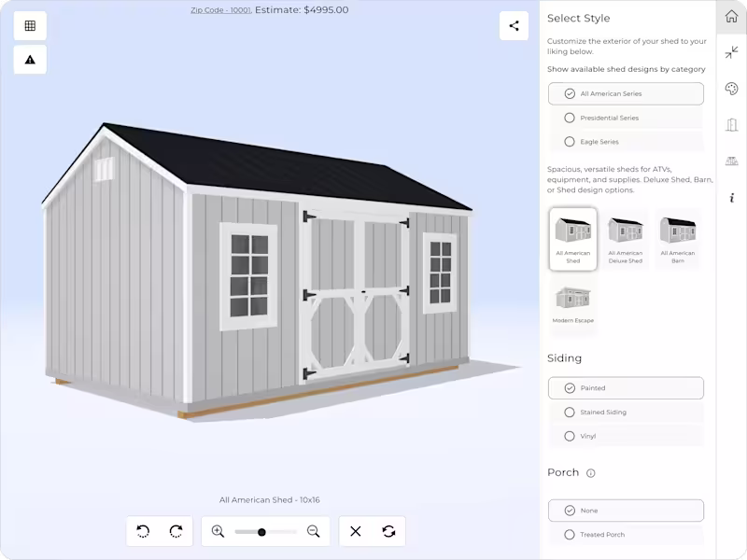Click the warning triangle icon

coord(29,58)
